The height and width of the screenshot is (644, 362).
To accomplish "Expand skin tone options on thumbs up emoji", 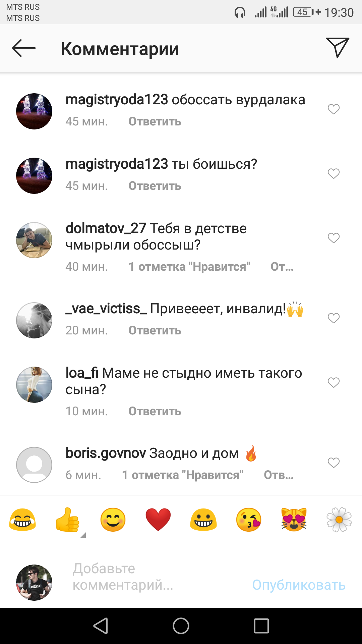I will click(83, 535).
